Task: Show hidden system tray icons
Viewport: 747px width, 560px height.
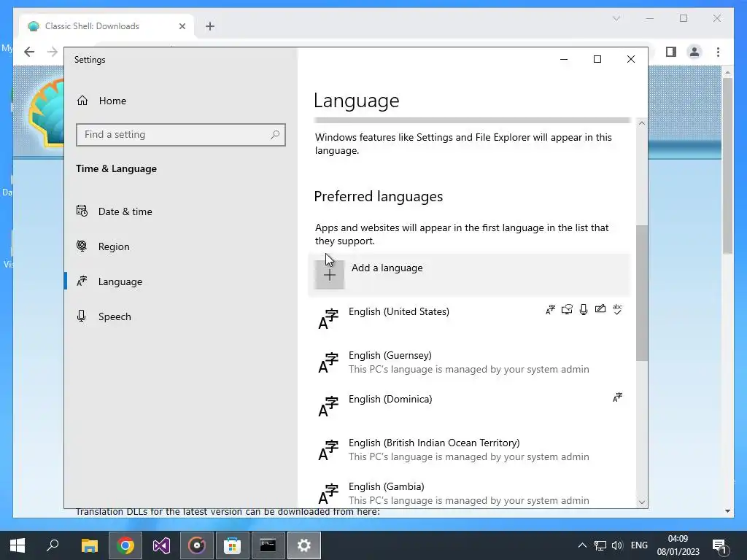Action: [582, 545]
